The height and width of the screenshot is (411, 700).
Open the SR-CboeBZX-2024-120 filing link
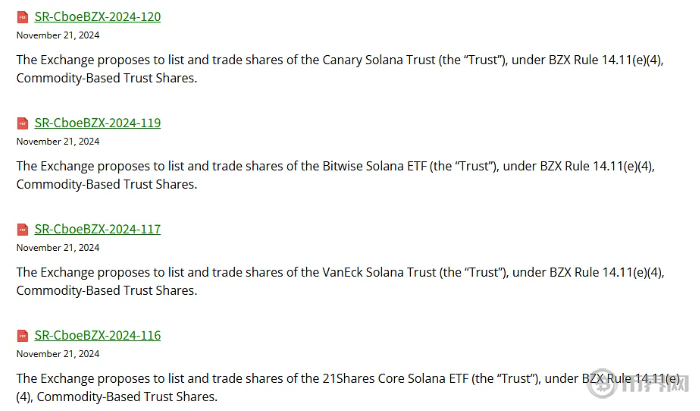coord(97,17)
